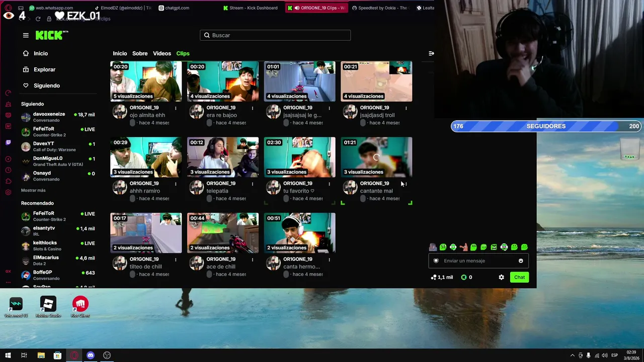Play the 'ojo almita ehh' clip thumbnail
The width and height of the screenshot is (644, 362).
146,81
